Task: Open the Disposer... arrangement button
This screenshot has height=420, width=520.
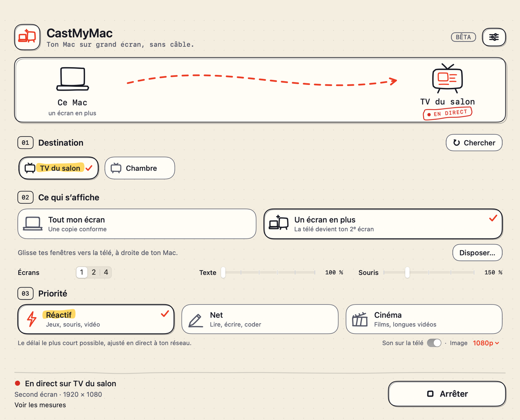Action: point(477,253)
